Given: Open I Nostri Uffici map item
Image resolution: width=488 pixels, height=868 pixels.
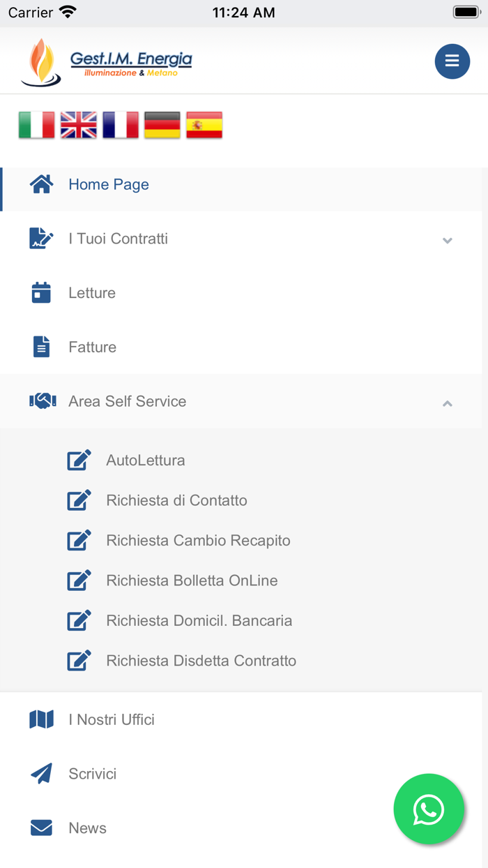Looking at the screenshot, I should click(x=112, y=719).
